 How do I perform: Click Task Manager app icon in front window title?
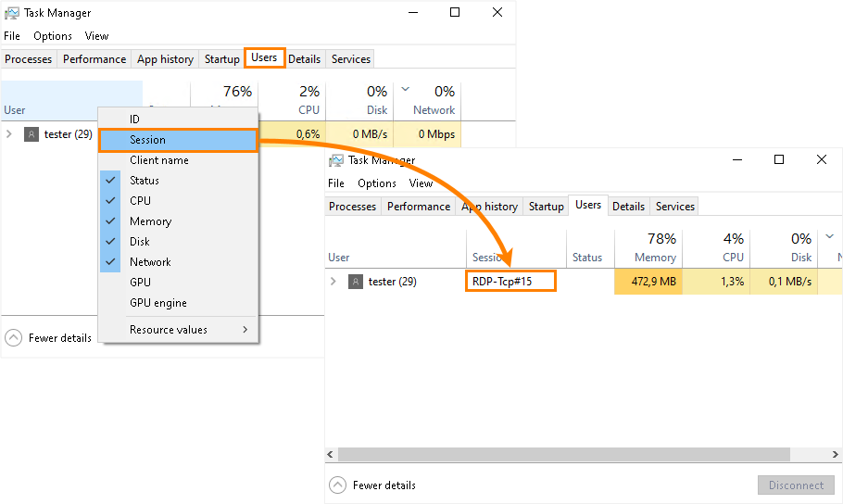(x=336, y=160)
